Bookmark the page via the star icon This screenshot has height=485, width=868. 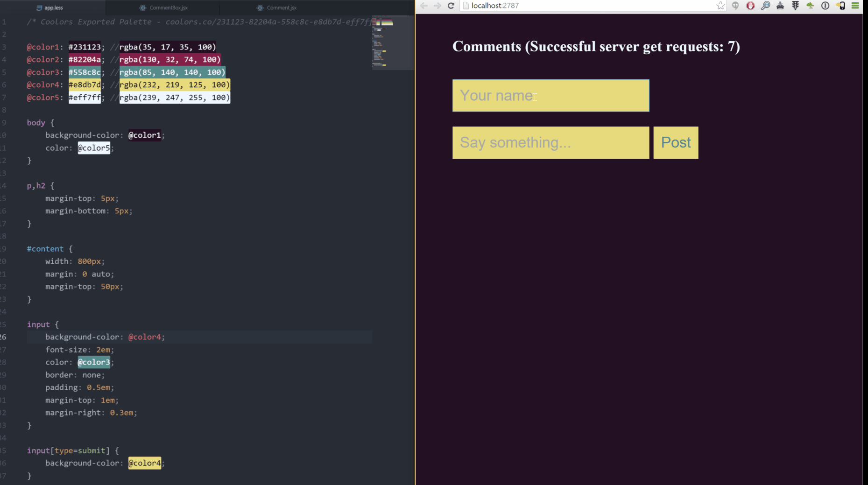pyautogui.click(x=720, y=6)
